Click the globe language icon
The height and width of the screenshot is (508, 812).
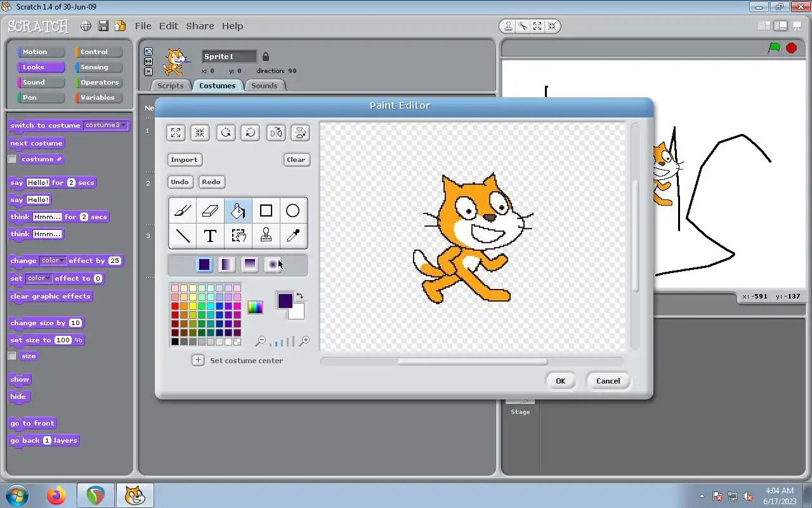86,26
